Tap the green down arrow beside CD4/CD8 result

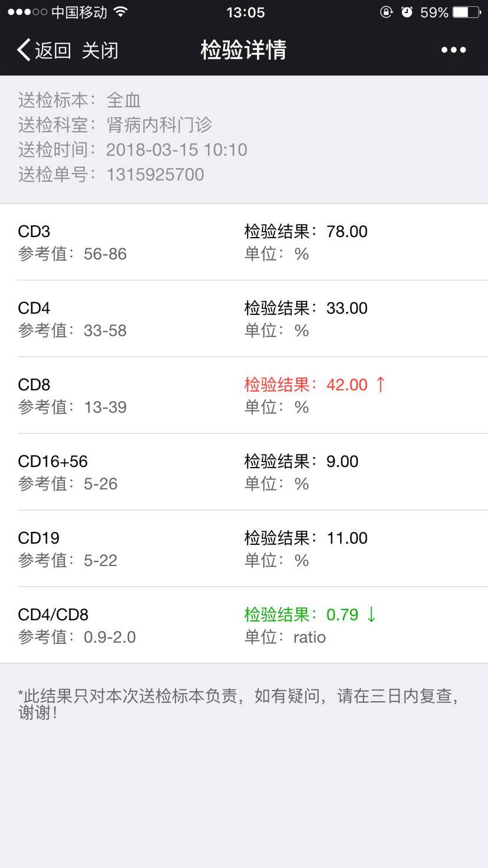coord(371,614)
